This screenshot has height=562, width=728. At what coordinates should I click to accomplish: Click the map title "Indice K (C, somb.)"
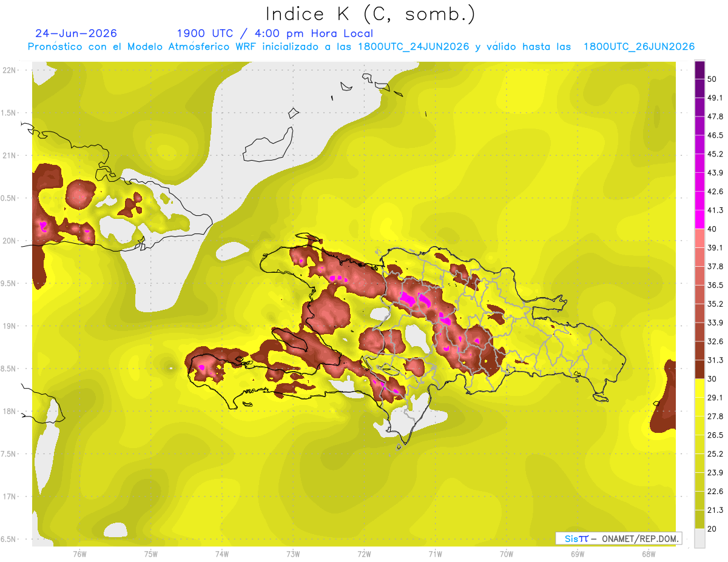click(371, 13)
